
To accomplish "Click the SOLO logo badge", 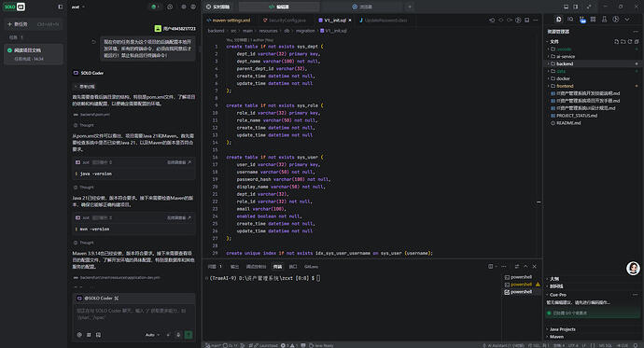I will [15, 7].
